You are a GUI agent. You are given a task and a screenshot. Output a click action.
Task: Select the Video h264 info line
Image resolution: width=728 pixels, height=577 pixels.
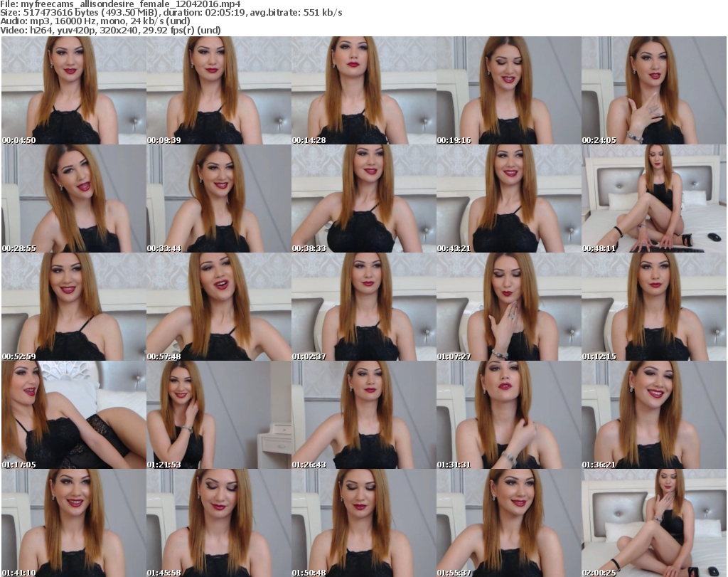(110, 30)
